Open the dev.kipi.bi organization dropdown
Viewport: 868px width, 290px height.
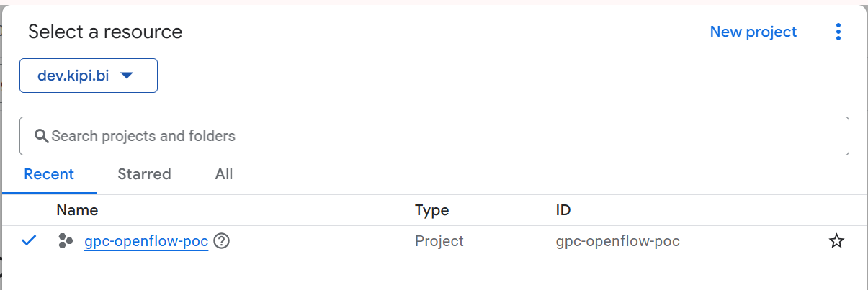(x=89, y=76)
